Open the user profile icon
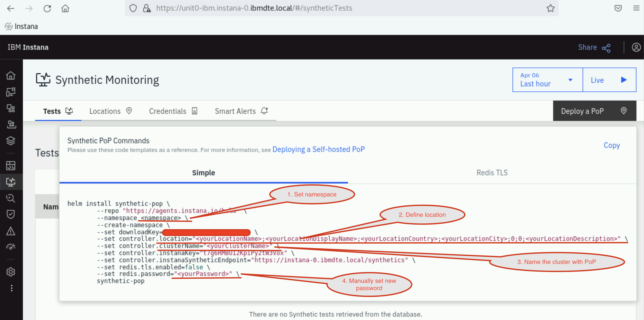This screenshot has height=320, width=644. click(636, 47)
